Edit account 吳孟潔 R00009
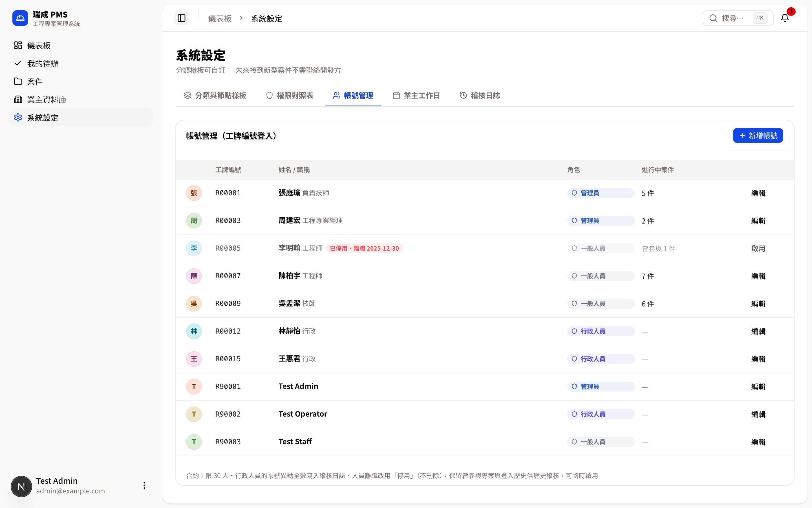812x508 pixels. [x=758, y=304]
